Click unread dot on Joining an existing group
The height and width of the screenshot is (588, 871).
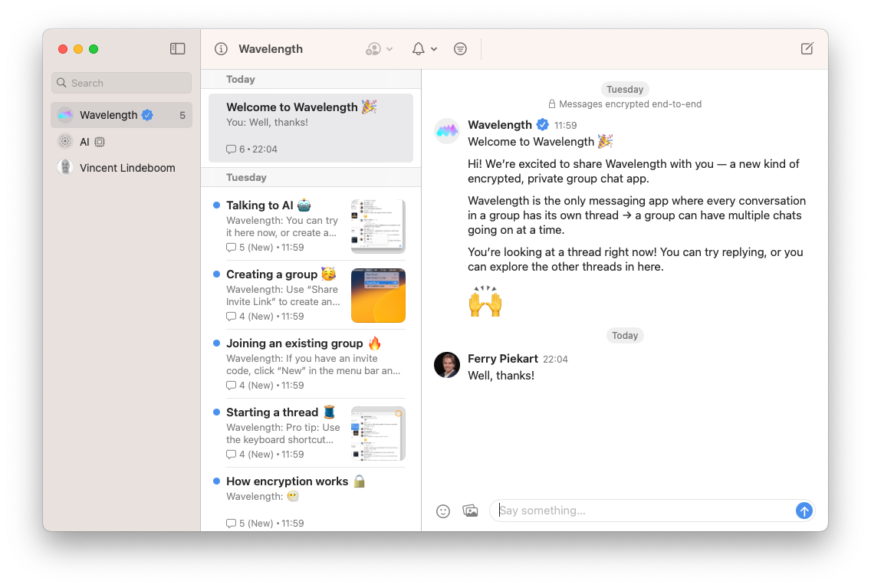coord(217,343)
